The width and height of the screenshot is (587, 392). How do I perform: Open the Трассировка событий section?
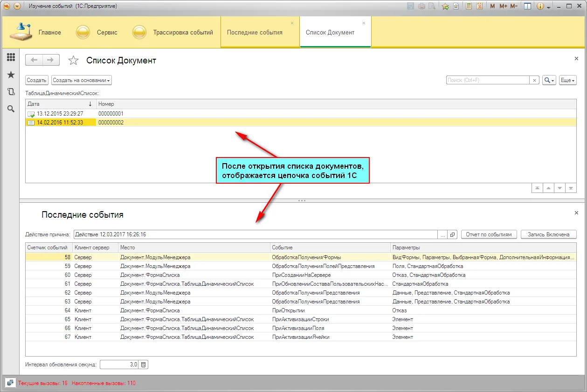coord(183,32)
